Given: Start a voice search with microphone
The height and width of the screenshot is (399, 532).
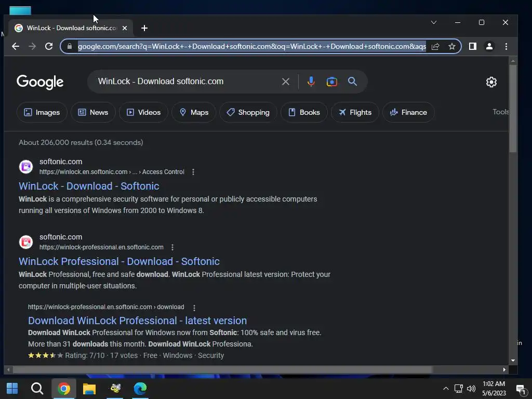Looking at the screenshot, I should pos(311,82).
